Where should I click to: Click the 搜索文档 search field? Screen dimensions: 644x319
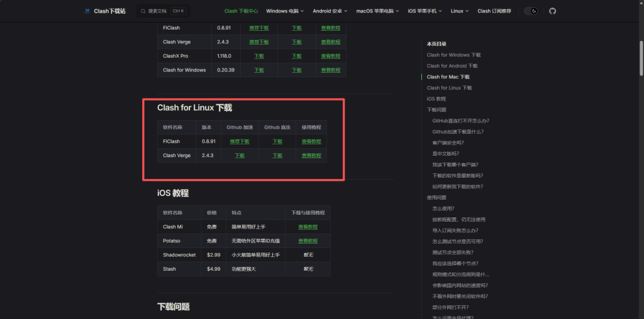click(x=164, y=11)
